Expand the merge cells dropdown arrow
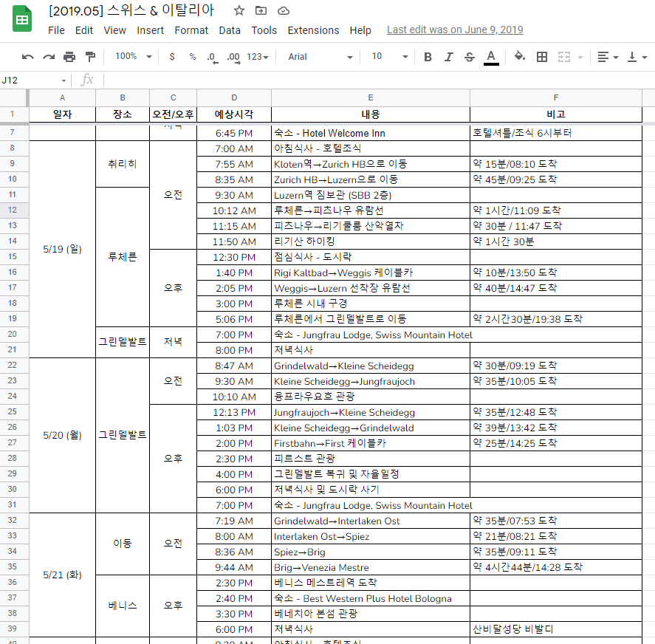 coord(580,58)
